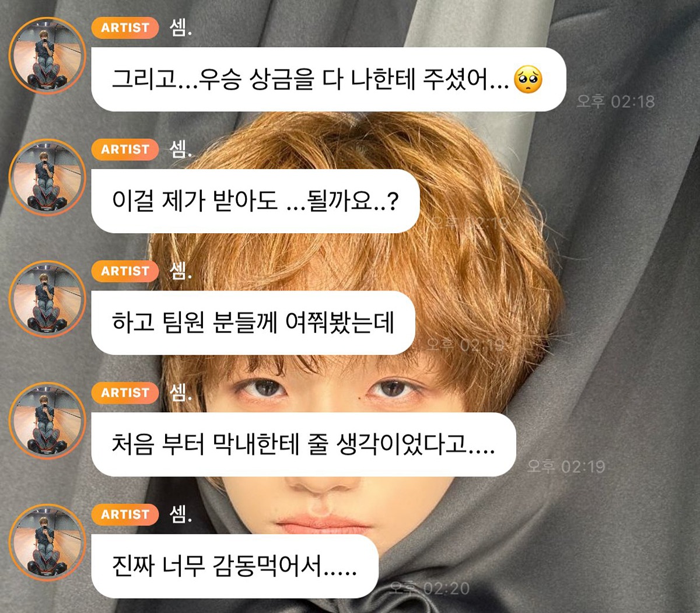Click the ARTIST badge on the 하고 팀원 분들께 message
This screenshot has width=700, height=613.
pyautogui.click(x=125, y=271)
